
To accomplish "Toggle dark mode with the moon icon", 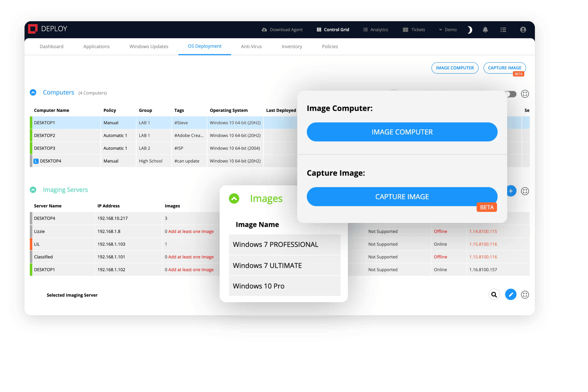I will pos(469,29).
